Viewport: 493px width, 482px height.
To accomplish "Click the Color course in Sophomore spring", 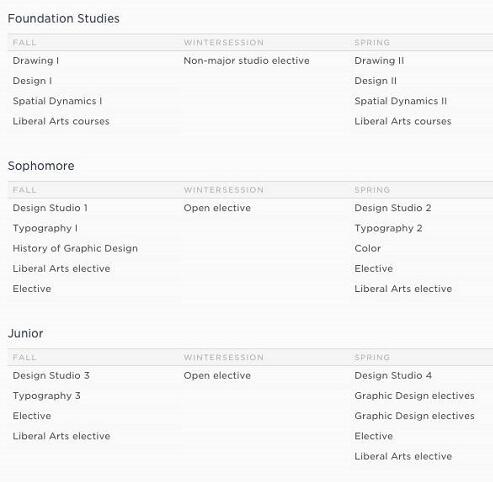I will 367,248.
